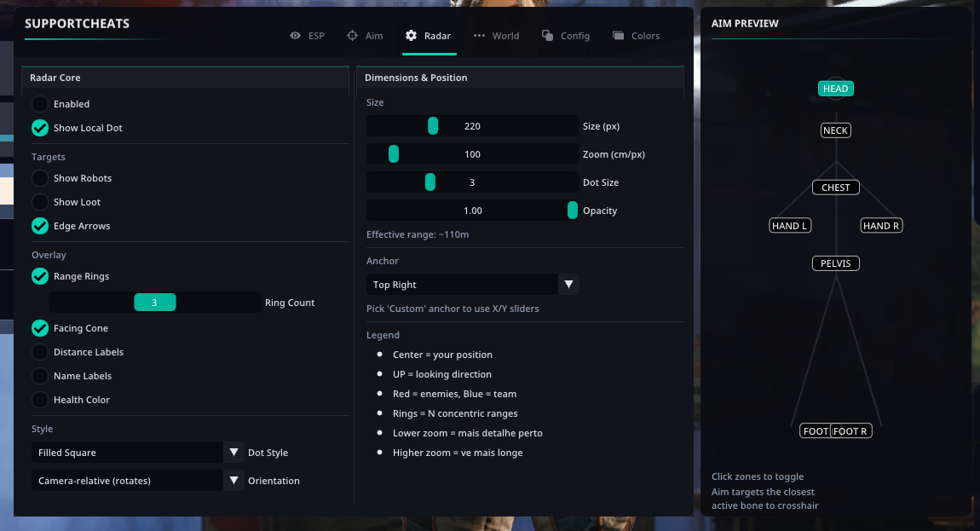Click legend entry Center = your position

pyautogui.click(x=442, y=355)
